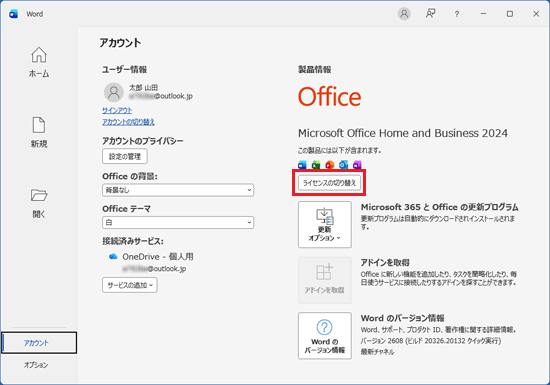Click the OneNote icon in included products
This screenshot has width=550, height=385.
point(357,164)
